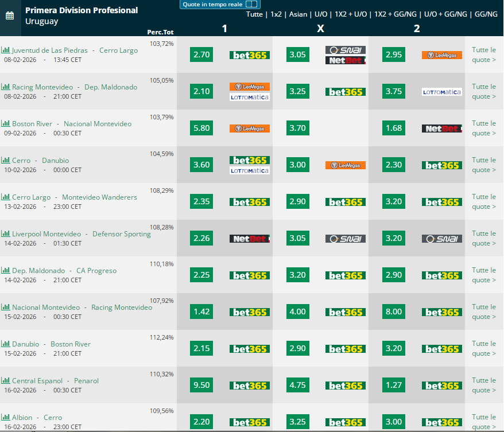Click NetBet logo for Nacional Montevideo away odds 1.68

[x=441, y=129]
